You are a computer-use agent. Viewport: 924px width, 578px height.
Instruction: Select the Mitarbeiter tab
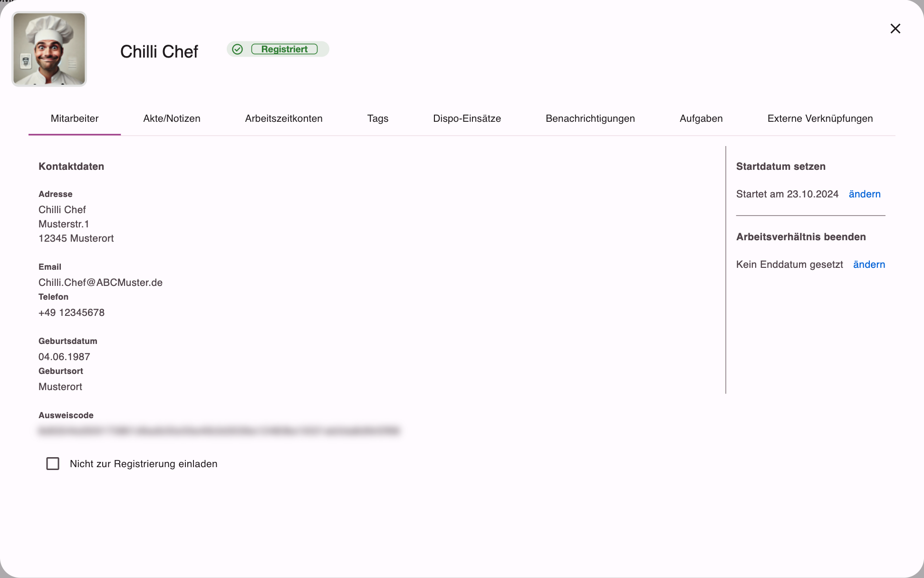(75, 118)
